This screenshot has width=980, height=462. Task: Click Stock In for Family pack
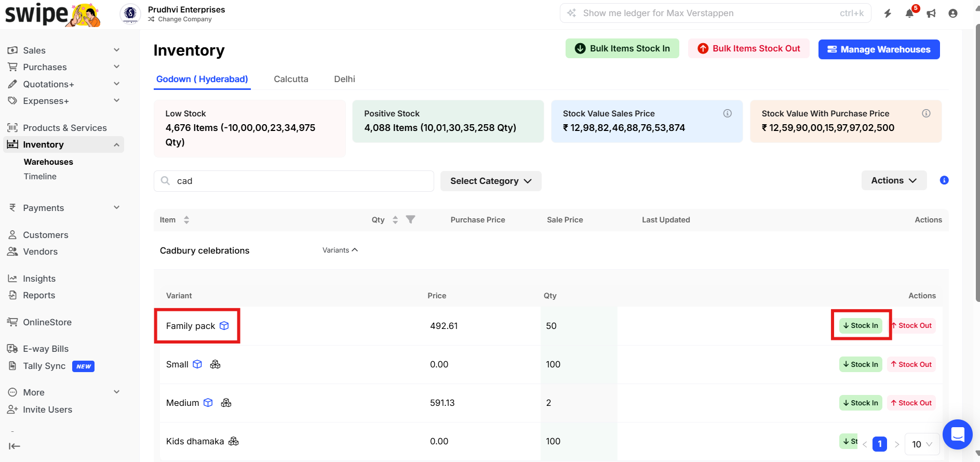tap(861, 325)
